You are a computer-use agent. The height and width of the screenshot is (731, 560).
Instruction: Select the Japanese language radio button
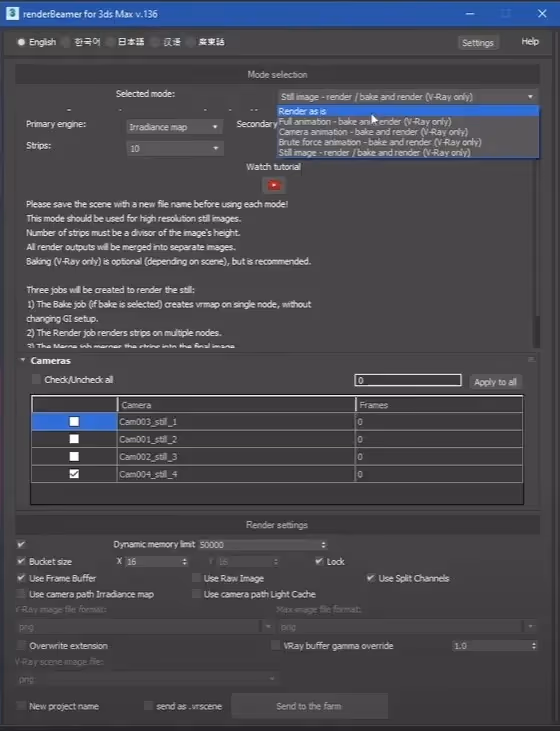(110, 42)
